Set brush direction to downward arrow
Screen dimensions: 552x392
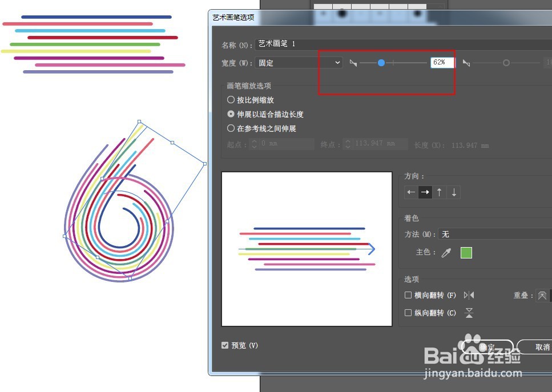(454, 192)
